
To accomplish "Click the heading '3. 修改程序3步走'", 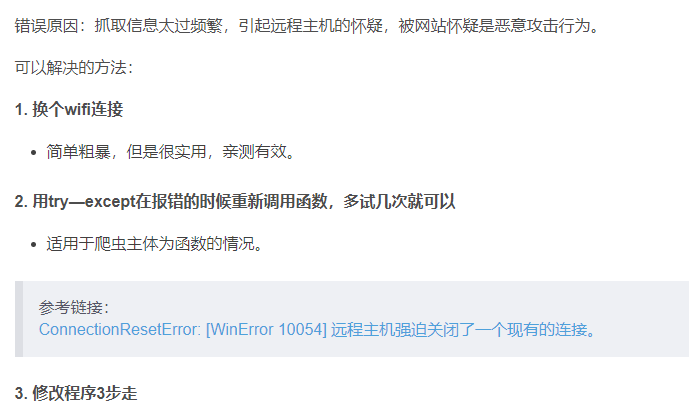I will tap(76, 393).
